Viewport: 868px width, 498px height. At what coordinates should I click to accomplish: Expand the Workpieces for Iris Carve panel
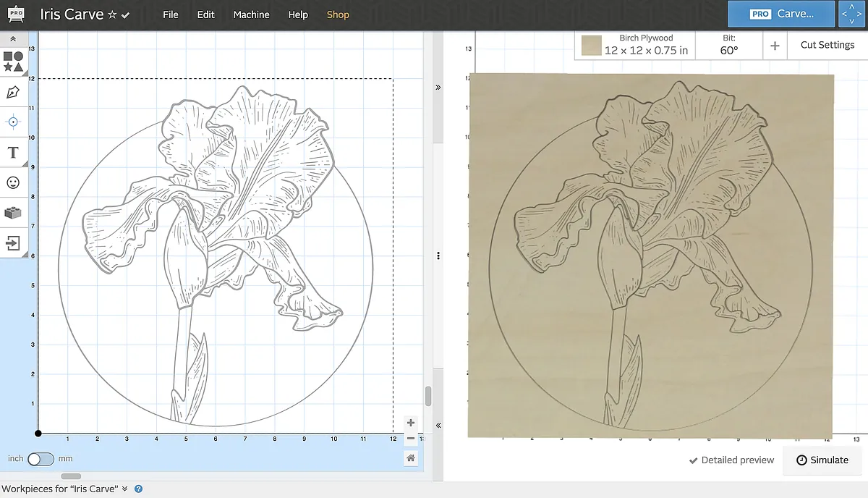pyautogui.click(x=124, y=489)
